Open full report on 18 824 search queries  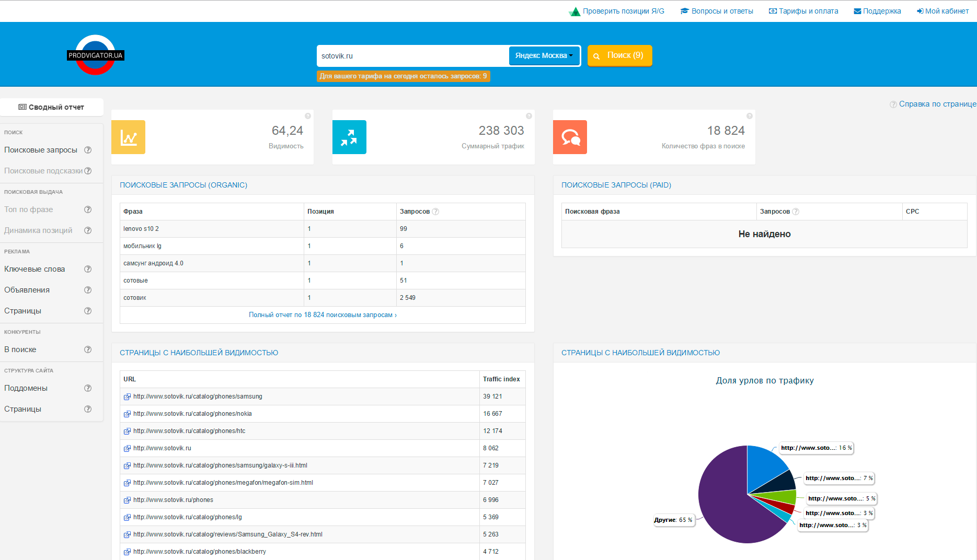323,315
